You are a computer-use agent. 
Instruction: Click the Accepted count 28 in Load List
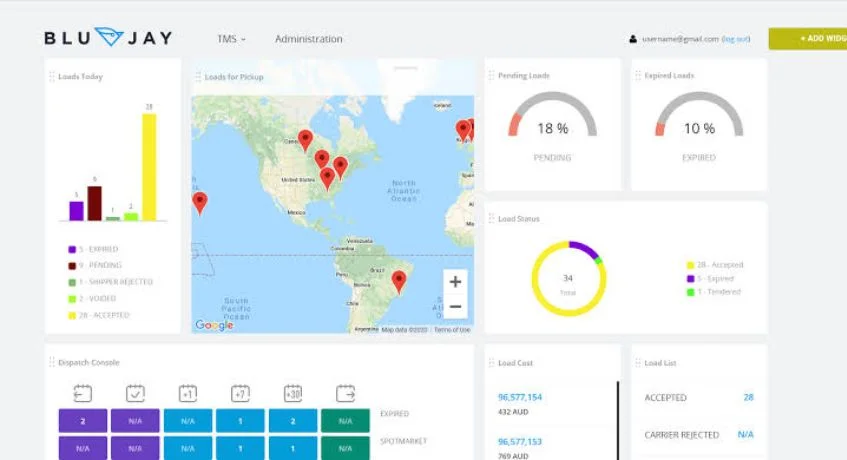point(748,397)
